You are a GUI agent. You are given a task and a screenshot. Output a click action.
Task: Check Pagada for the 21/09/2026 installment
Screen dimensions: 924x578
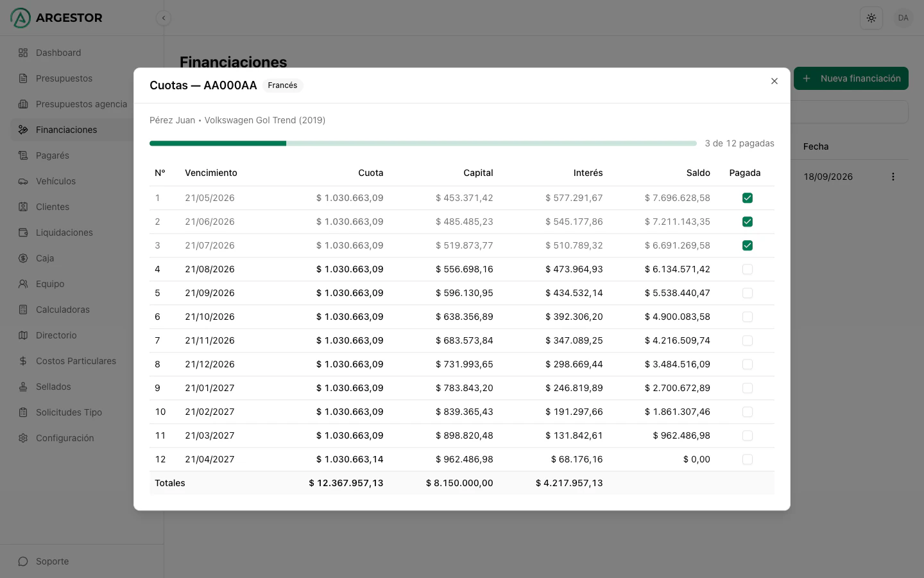tap(748, 293)
